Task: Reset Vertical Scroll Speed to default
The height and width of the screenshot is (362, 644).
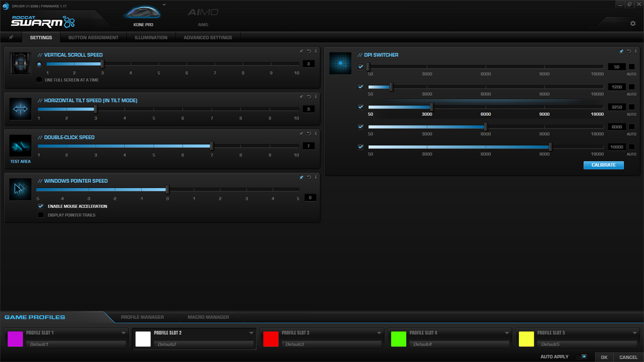Action: click(309, 51)
